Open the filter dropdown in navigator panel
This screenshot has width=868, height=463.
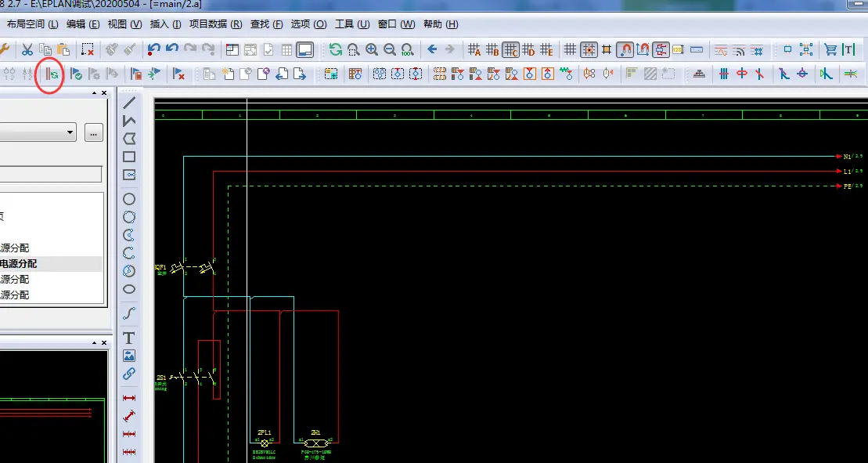[x=70, y=132]
